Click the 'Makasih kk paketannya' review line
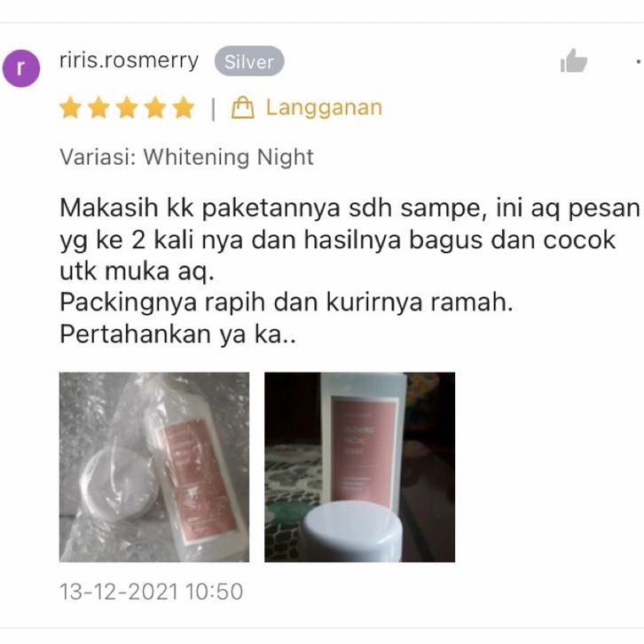This screenshot has height=644, width=644. tap(349, 208)
